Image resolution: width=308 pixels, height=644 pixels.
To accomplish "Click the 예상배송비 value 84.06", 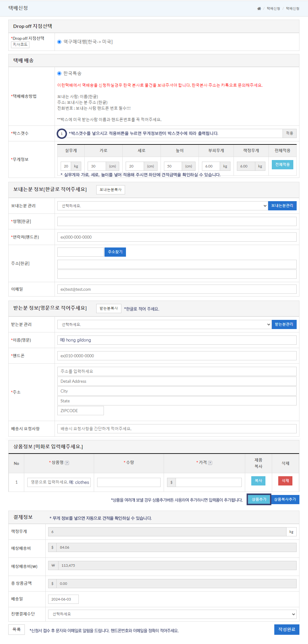I will pyautogui.click(x=177, y=547).
